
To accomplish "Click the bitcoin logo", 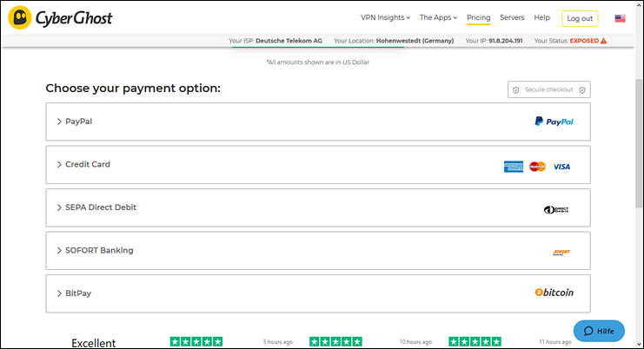I will point(554,293).
